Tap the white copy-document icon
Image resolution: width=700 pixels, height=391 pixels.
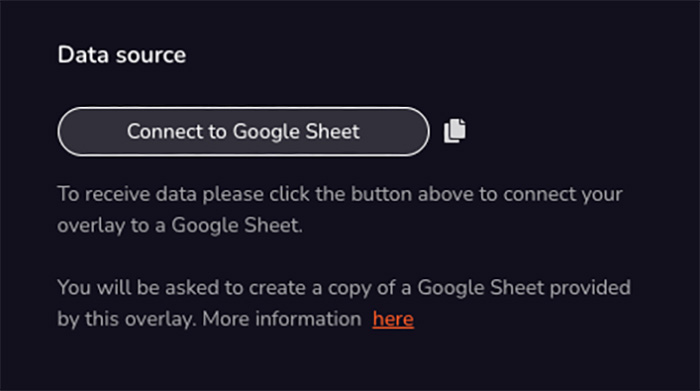pos(454,131)
